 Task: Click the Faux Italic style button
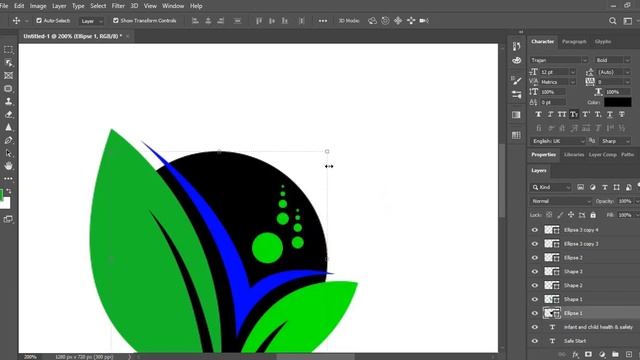(550, 115)
